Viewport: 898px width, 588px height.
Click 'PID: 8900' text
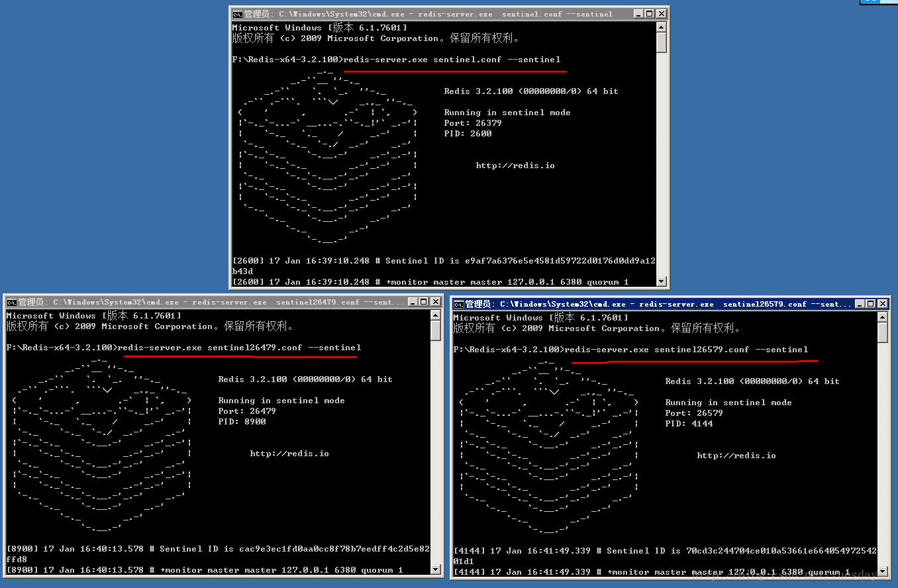click(242, 422)
